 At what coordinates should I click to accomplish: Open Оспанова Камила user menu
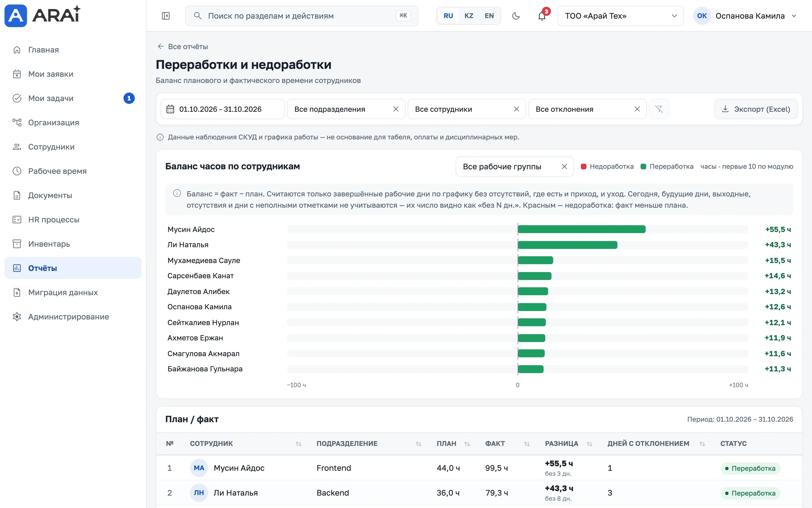[x=745, y=16]
